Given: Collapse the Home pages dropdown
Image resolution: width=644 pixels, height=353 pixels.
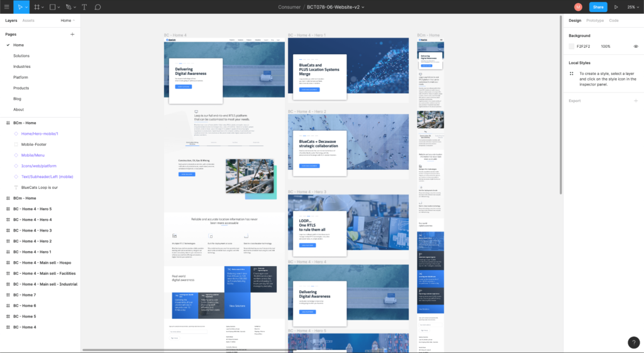Looking at the screenshot, I should [x=68, y=21].
